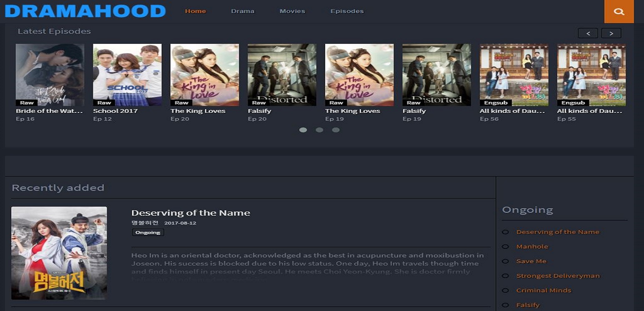644x311 pixels.
Task: Click the DRAMAHOOD site logo
Action: pyautogui.click(x=85, y=11)
